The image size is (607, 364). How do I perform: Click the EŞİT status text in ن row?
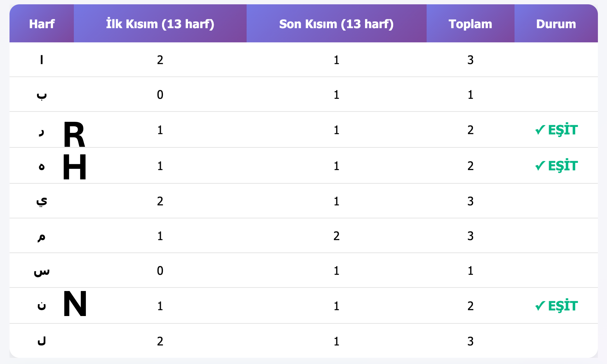coord(563,306)
